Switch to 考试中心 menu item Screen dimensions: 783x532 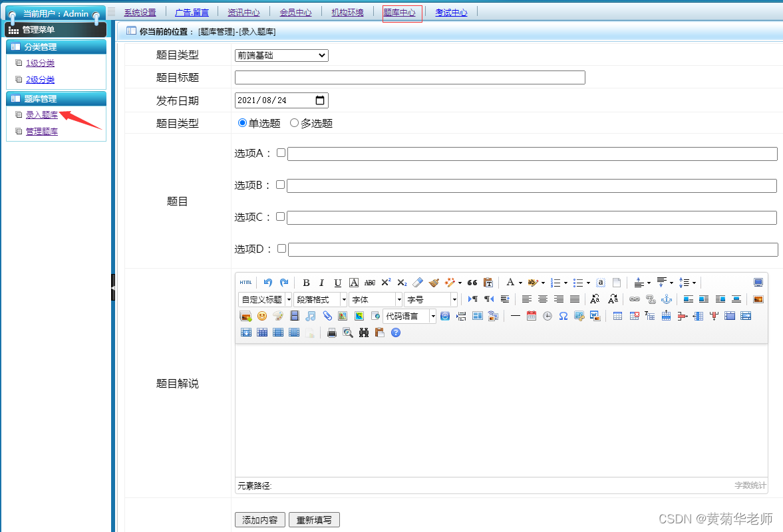451,12
